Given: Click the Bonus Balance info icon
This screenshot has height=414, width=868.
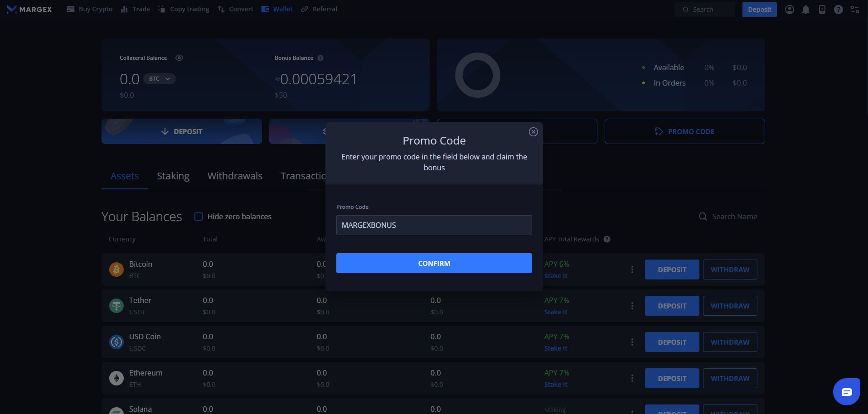Looking at the screenshot, I should [x=320, y=58].
